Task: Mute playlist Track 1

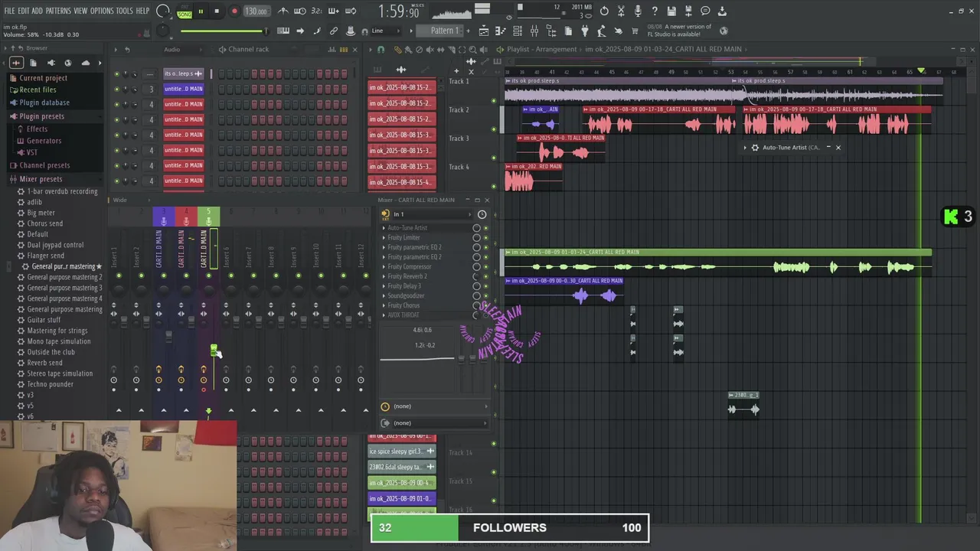Action: (494, 100)
